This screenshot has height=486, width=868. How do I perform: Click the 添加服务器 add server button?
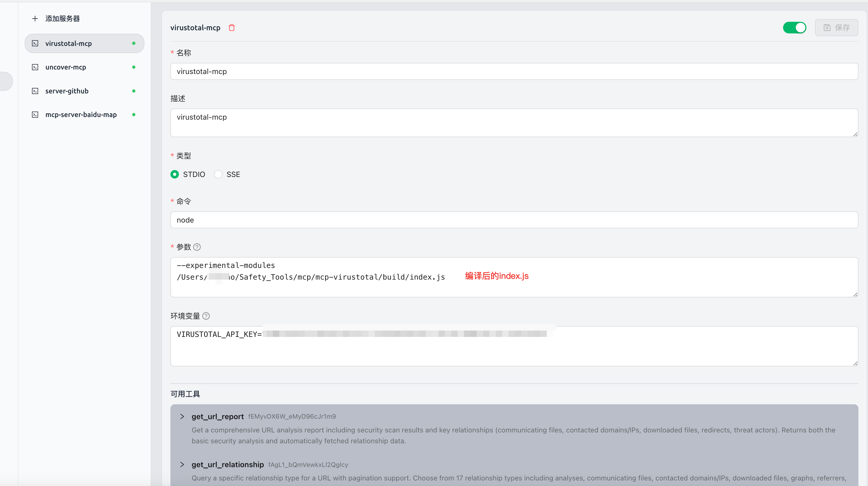pos(62,19)
